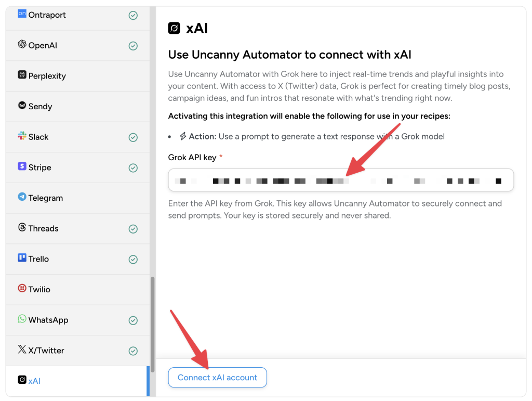Click the Connect xAI account button

(x=217, y=377)
